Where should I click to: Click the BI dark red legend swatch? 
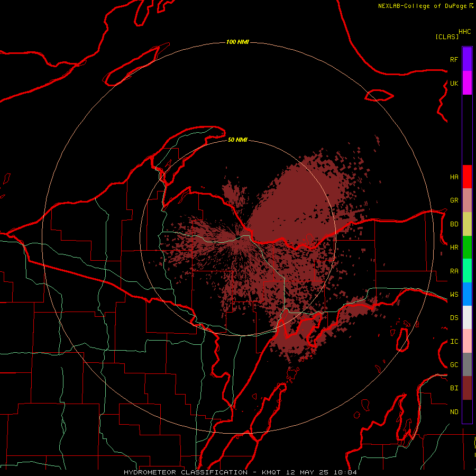(467, 388)
